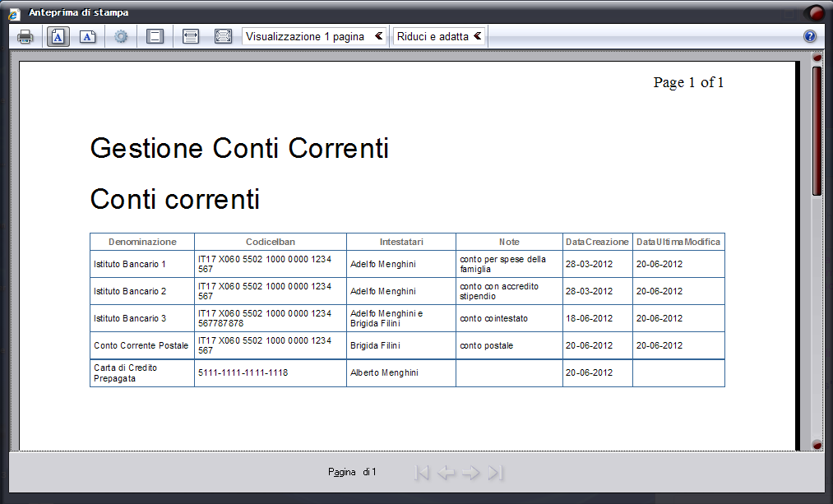Switch to landscape orientation icon

tap(88, 37)
